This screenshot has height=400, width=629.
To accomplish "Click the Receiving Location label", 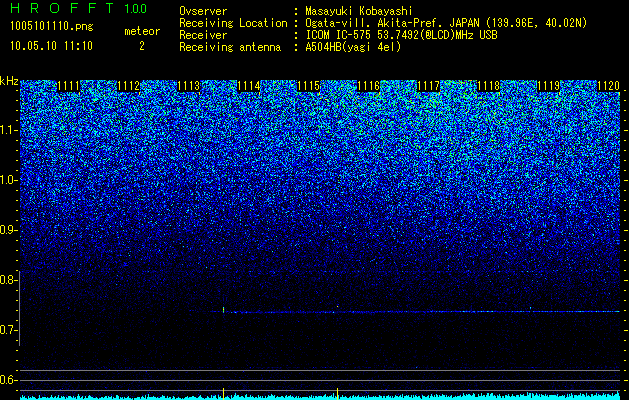I will [x=233, y=23].
